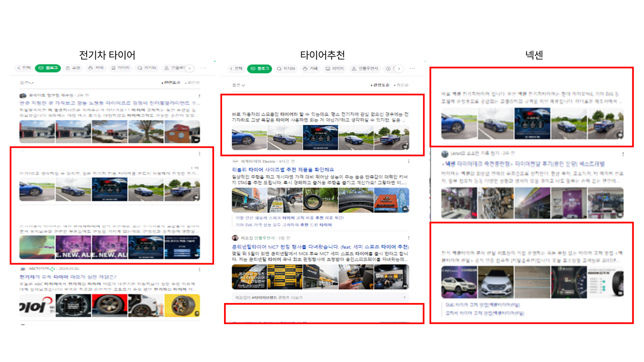Click ABC타이어 blog avatar

point(23,269)
